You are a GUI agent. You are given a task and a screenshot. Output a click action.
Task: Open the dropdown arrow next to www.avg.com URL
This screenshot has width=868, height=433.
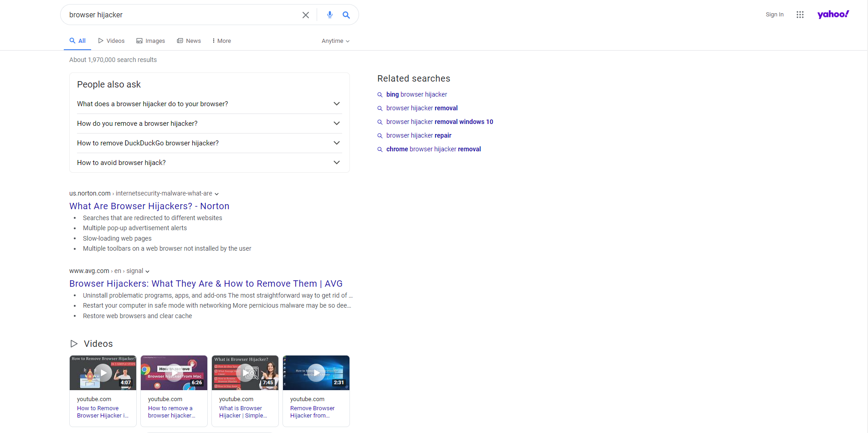(x=147, y=272)
